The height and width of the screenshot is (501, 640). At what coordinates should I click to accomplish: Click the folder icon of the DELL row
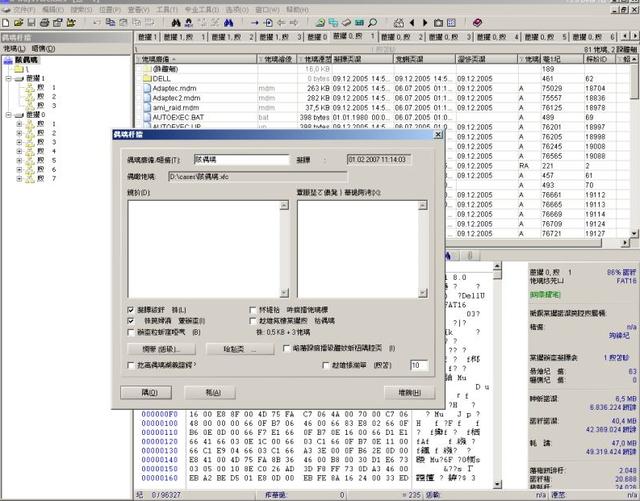147,78
